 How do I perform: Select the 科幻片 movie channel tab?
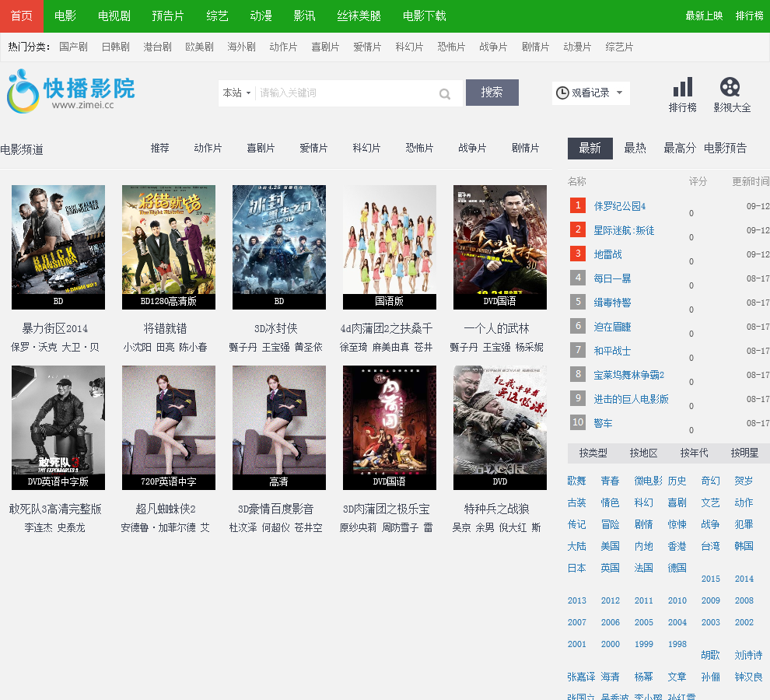[x=367, y=149]
